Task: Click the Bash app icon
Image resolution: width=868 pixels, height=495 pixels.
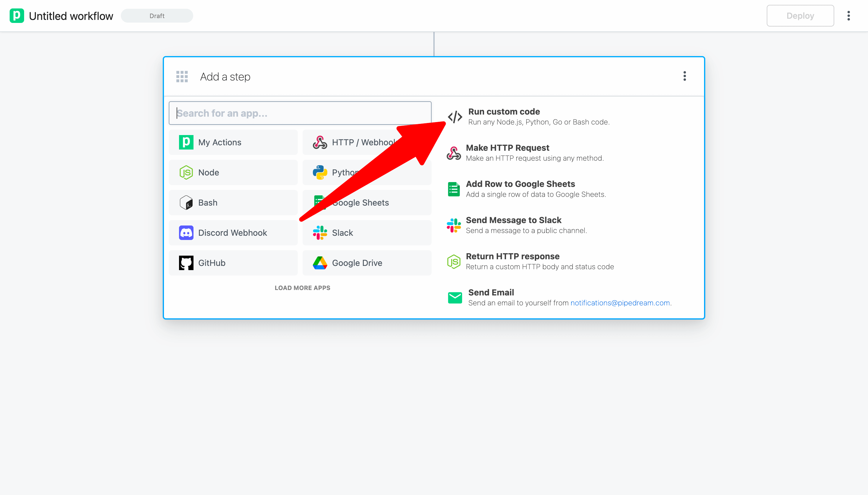Action: [186, 203]
